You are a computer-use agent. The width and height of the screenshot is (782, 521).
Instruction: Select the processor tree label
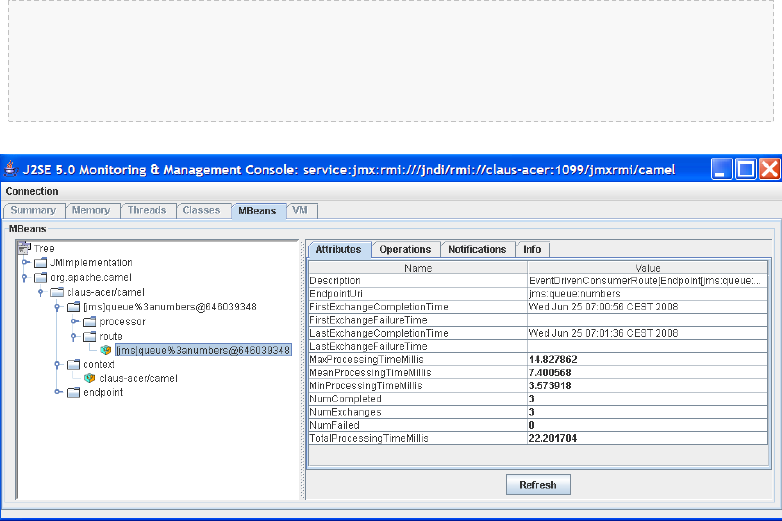coord(123,322)
